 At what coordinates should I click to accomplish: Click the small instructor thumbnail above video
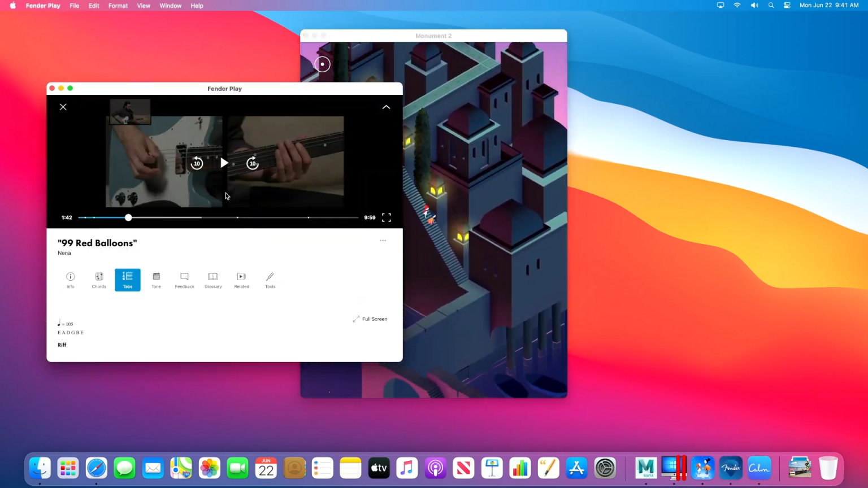click(x=130, y=112)
